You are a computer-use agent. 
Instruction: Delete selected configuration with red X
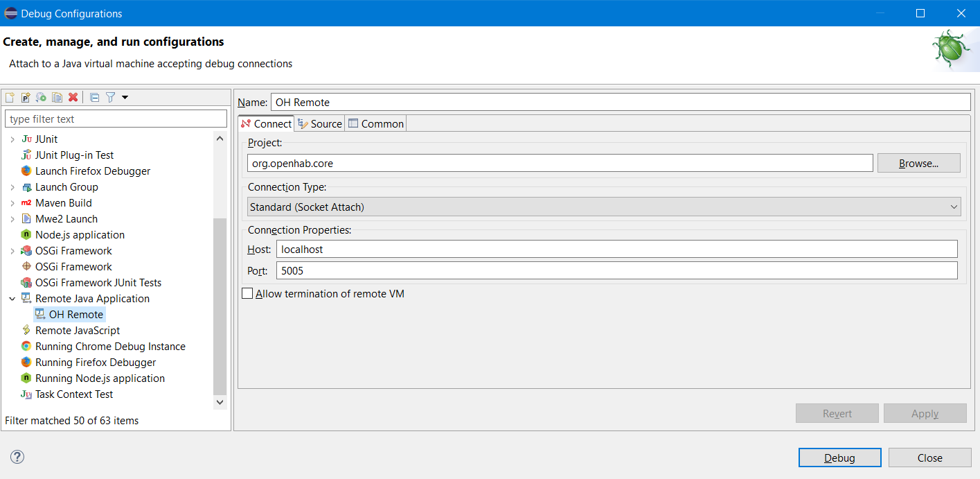click(x=73, y=97)
